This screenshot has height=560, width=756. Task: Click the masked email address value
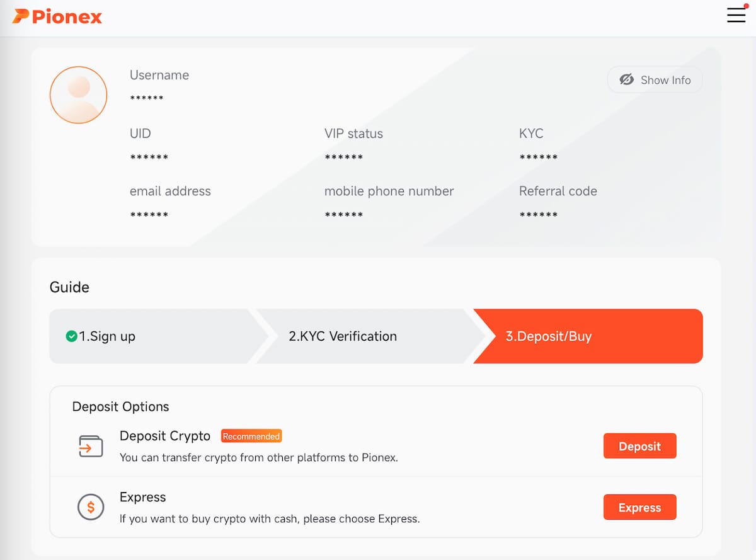[x=149, y=215]
